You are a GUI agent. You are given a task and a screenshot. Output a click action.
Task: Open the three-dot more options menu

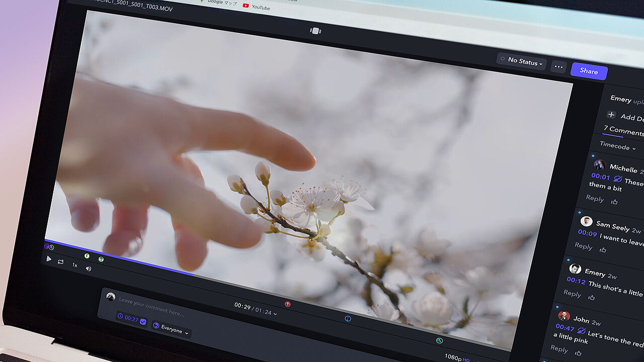pos(558,67)
